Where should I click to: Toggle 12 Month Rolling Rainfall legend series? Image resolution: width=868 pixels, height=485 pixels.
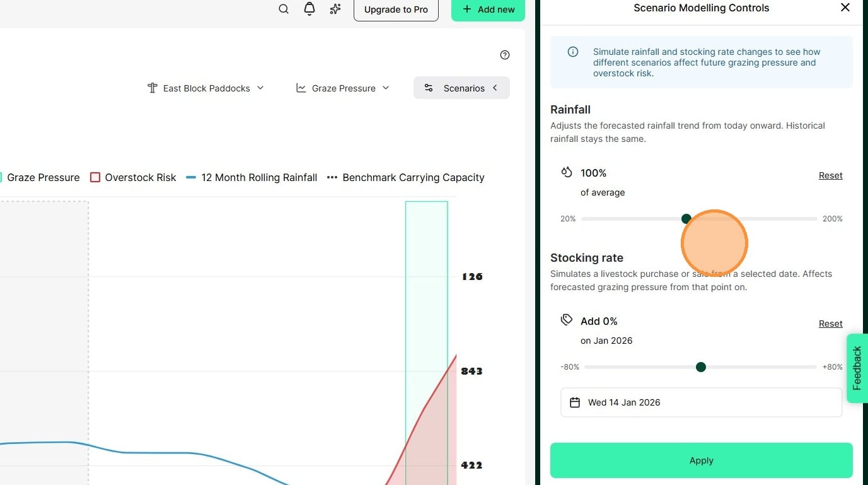pyautogui.click(x=252, y=178)
